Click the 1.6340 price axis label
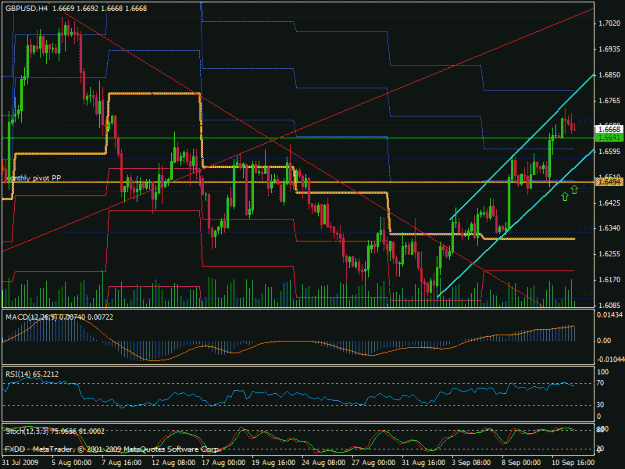Viewport: 625px width, 469px height. click(x=609, y=228)
